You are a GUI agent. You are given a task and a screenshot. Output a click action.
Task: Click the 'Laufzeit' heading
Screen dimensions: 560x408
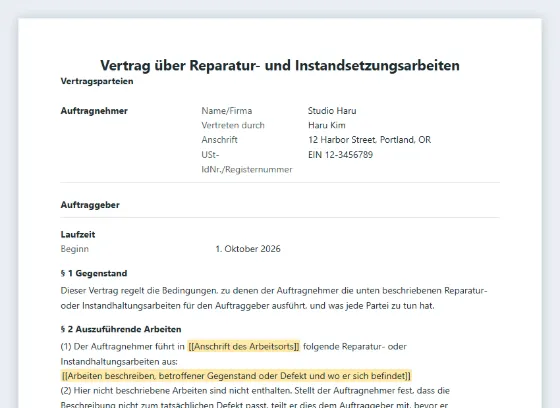coord(78,234)
